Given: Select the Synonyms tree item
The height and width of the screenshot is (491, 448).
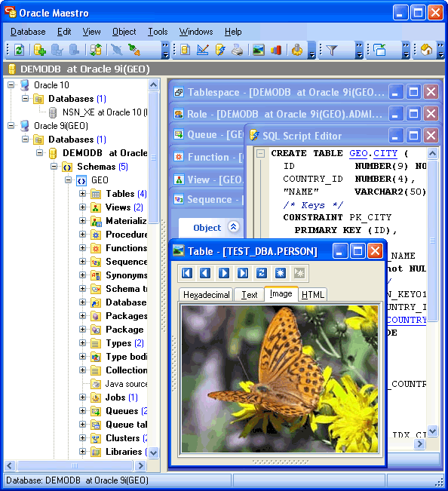Looking at the screenshot, I should [127, 275].
